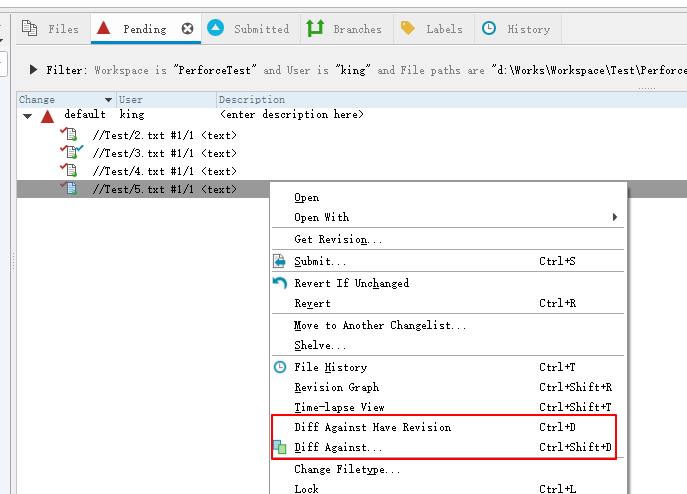The image size is (687, 494).
Task: Choose Diff Against Have Revision
Action: (372, 427)
